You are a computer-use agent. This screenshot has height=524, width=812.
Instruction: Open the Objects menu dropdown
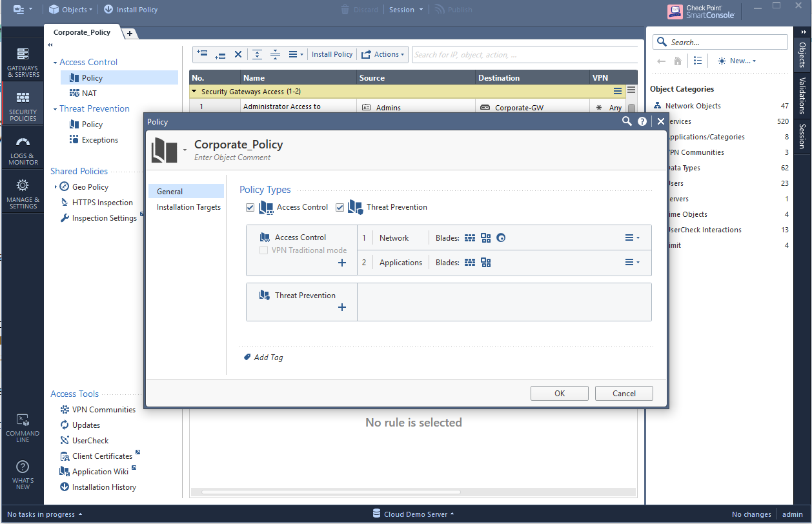point(71,10)
